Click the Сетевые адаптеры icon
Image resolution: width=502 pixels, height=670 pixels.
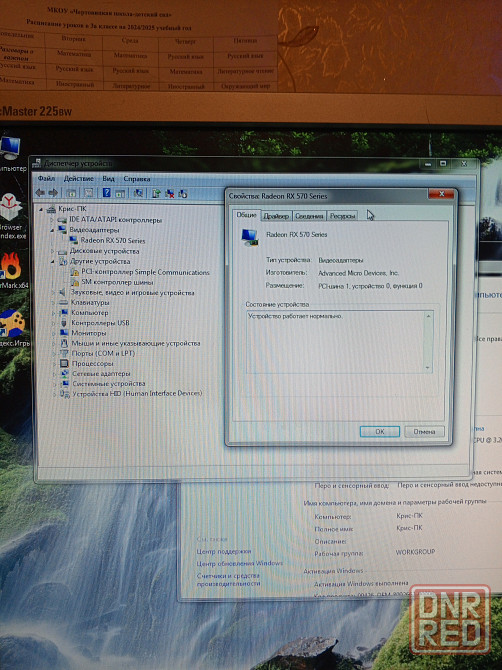pyautogui.click(x=65, y=373)
